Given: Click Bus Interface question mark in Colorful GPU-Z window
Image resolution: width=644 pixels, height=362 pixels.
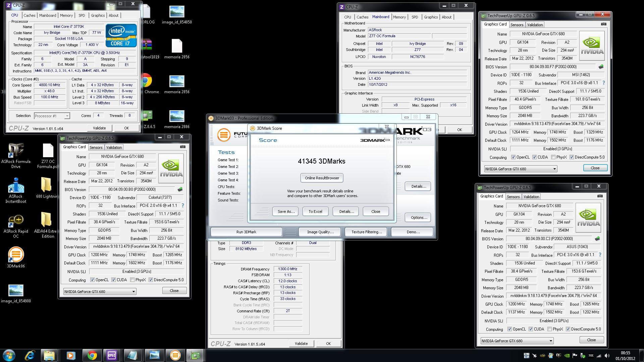Looking at the screenshot, I should (x=182, y=205).
